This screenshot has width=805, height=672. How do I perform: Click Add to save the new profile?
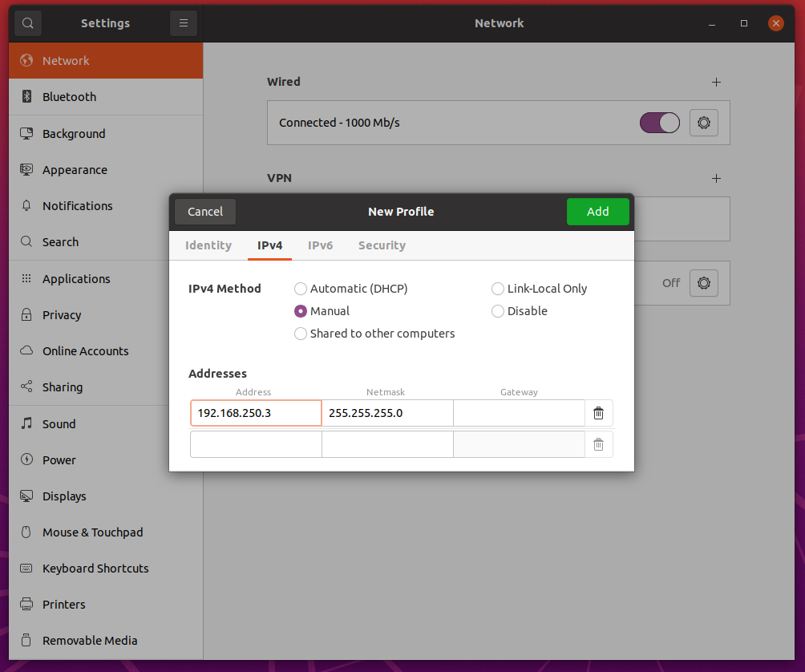click(x=598, y=211)
